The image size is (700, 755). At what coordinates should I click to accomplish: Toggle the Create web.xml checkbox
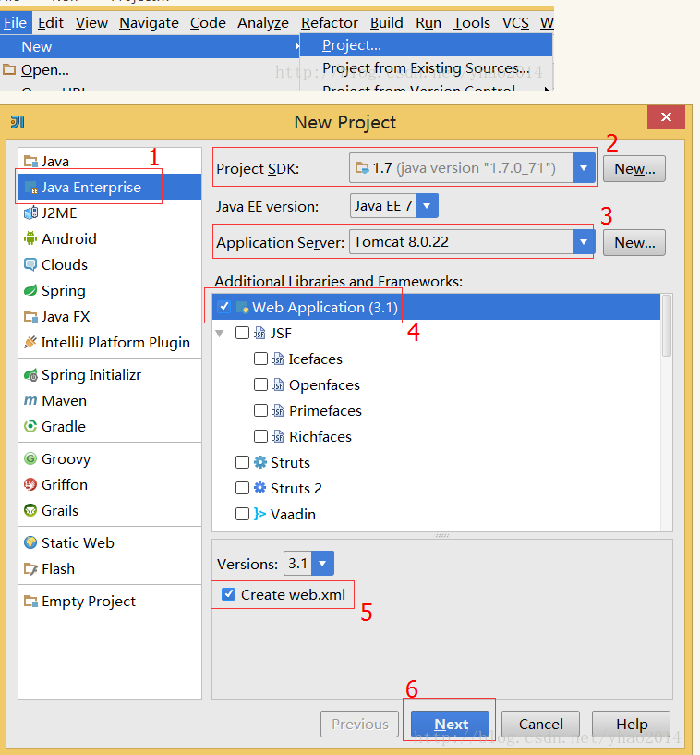228,594
